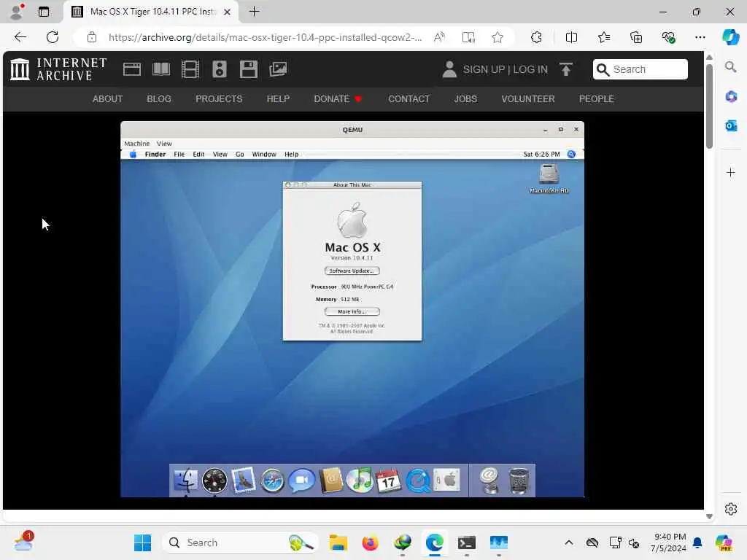Open the PROJECTS link
This screenshot has width=747, height=560.
click(x=219, y=99)
